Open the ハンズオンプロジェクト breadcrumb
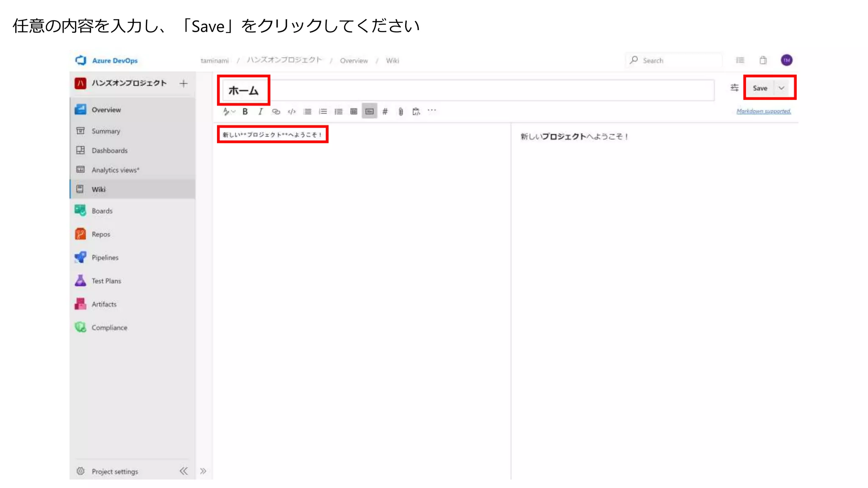 click(284, 60)
